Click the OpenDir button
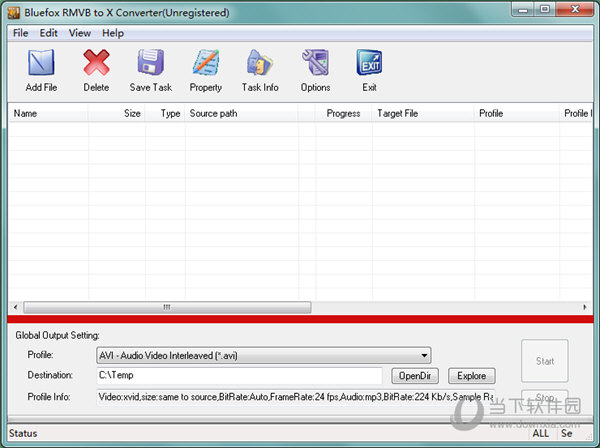 (x=415, y=376)
